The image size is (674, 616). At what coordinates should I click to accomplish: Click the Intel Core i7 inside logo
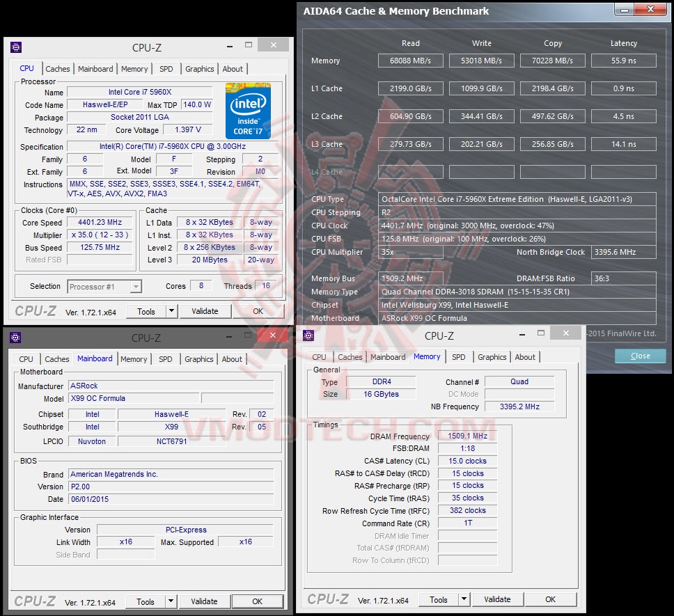coord(248,111)
